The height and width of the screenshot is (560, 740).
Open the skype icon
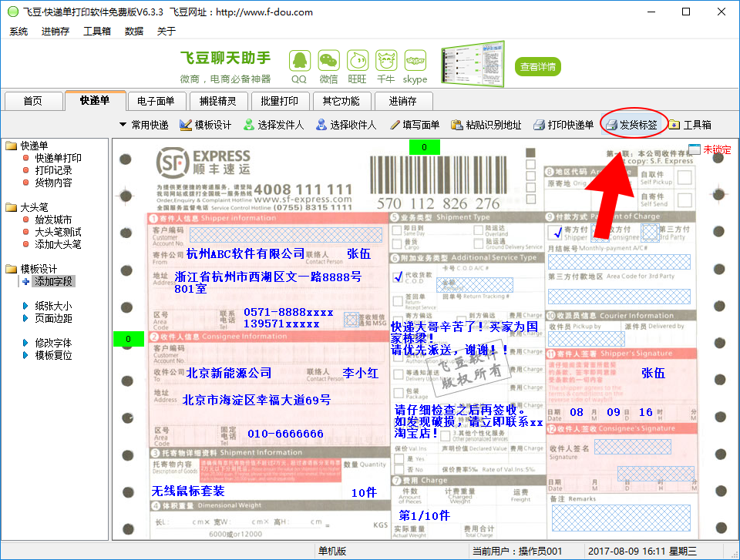415,61
